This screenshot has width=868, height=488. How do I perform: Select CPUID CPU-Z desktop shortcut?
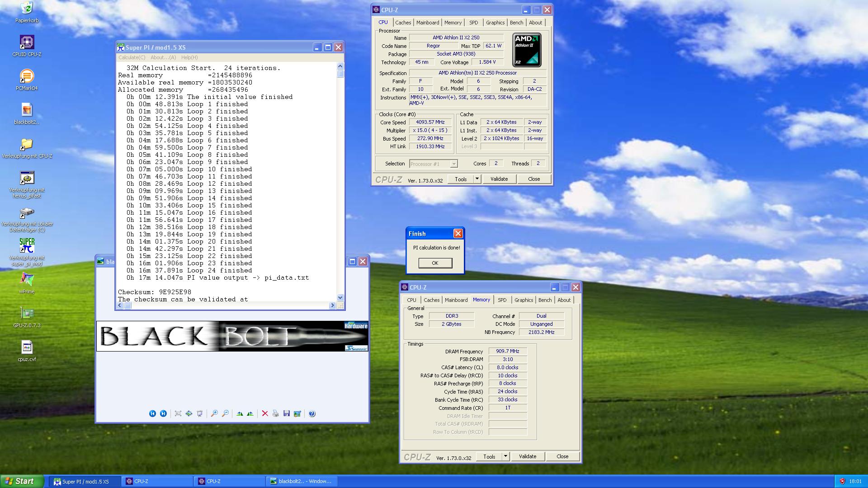[27, 46]
